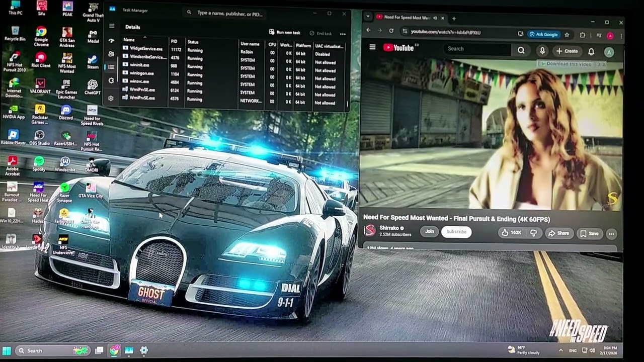644x362 pixels.
Task: Sort processes by CPU column
Action: pyautogui.click(x=272, y=44)
